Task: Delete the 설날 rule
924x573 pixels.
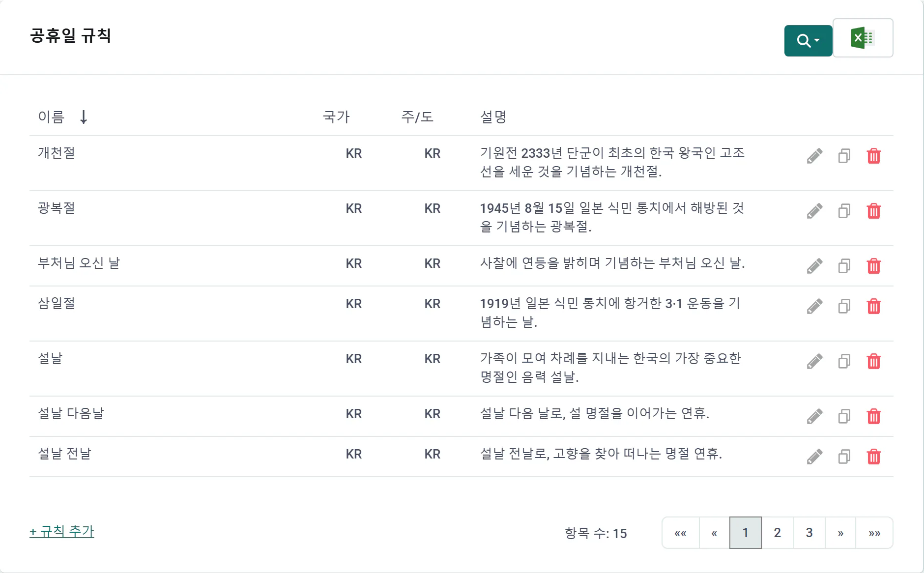Action: coord(874,361)
